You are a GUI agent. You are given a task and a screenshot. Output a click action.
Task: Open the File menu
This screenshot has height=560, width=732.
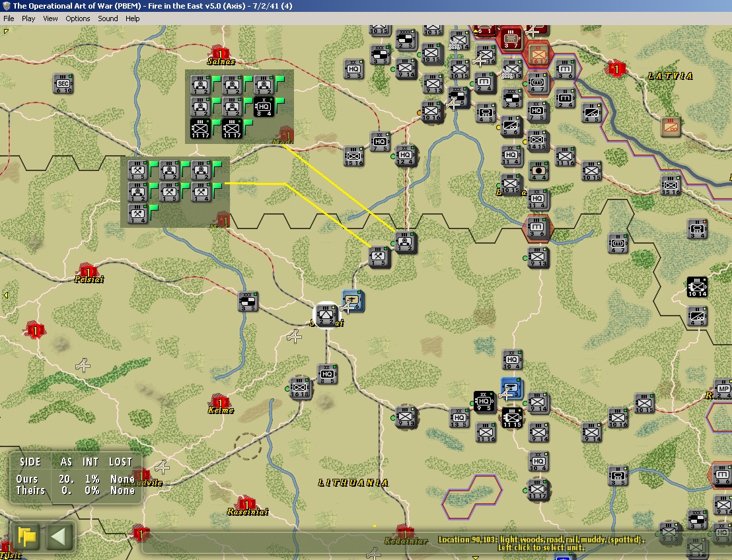click(x=9, y=18)
